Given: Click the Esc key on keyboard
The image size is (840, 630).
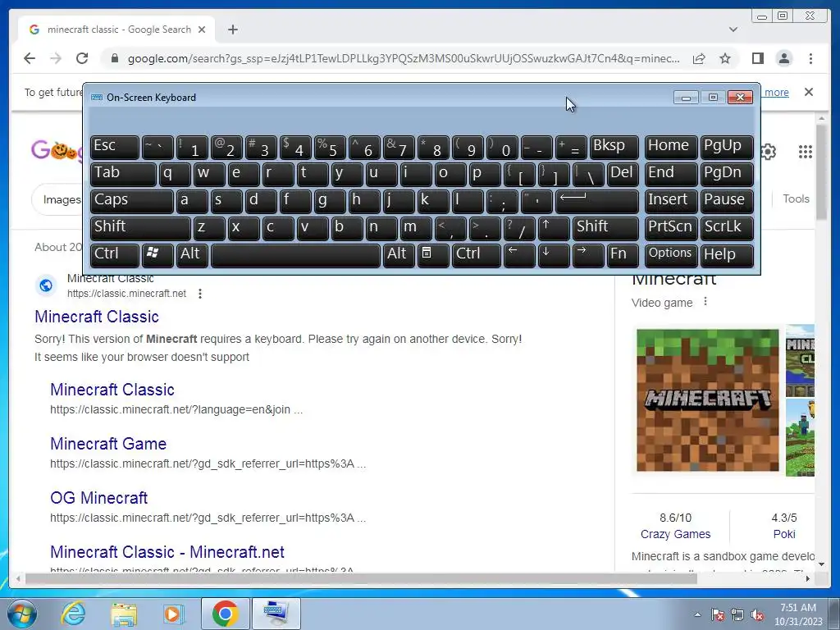Looking at the screenshot, I should (x=115, y=148).
